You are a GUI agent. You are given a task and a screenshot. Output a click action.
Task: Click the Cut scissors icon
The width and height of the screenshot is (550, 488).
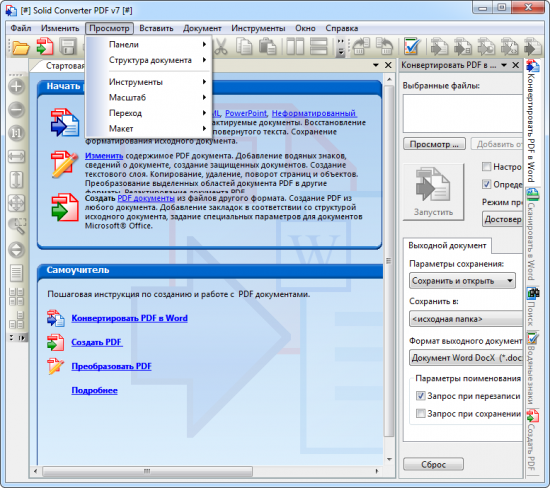tap(221, 47)
